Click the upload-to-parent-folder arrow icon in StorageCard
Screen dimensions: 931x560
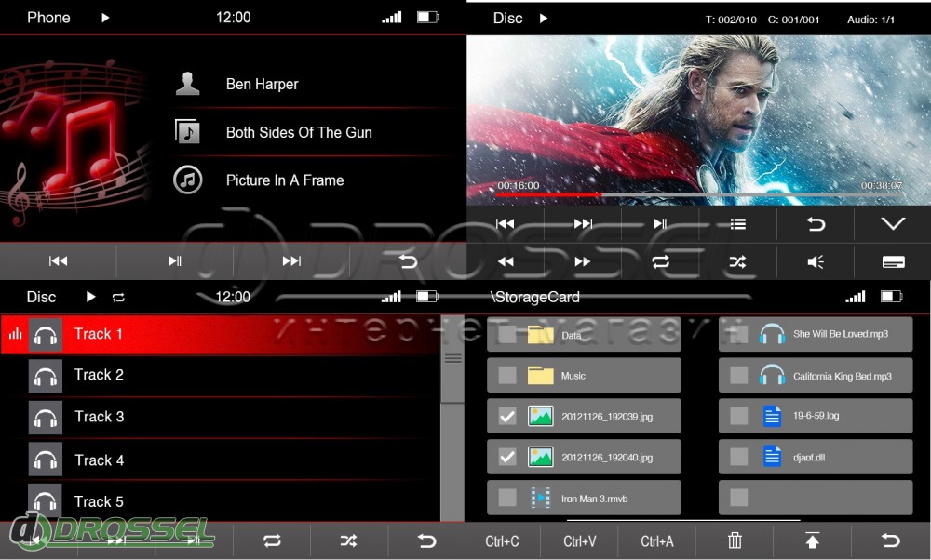tap(812, 540)
